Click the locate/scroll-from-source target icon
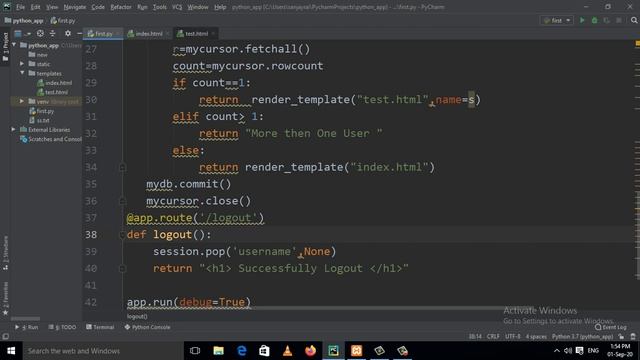This screenshot has width=640, height=360. click(x=40, y=33)
